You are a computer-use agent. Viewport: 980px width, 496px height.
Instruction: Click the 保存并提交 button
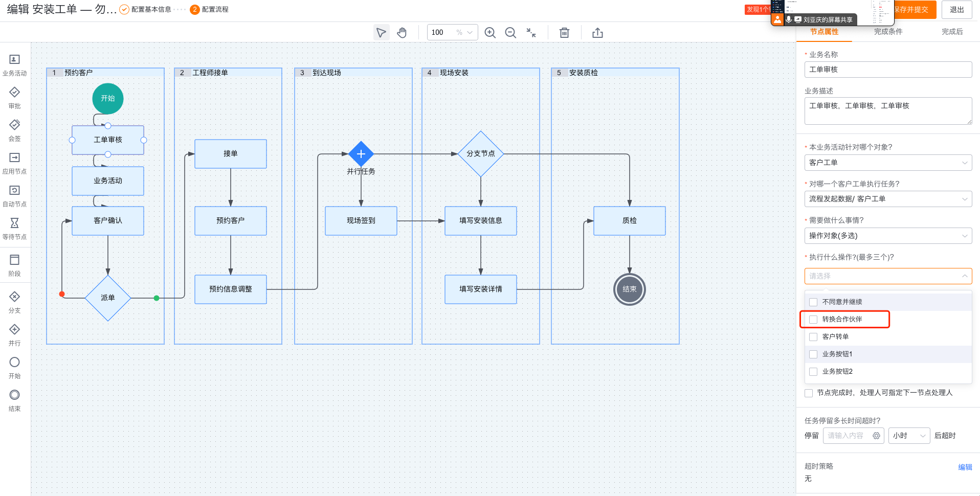(x=915, y=10)
